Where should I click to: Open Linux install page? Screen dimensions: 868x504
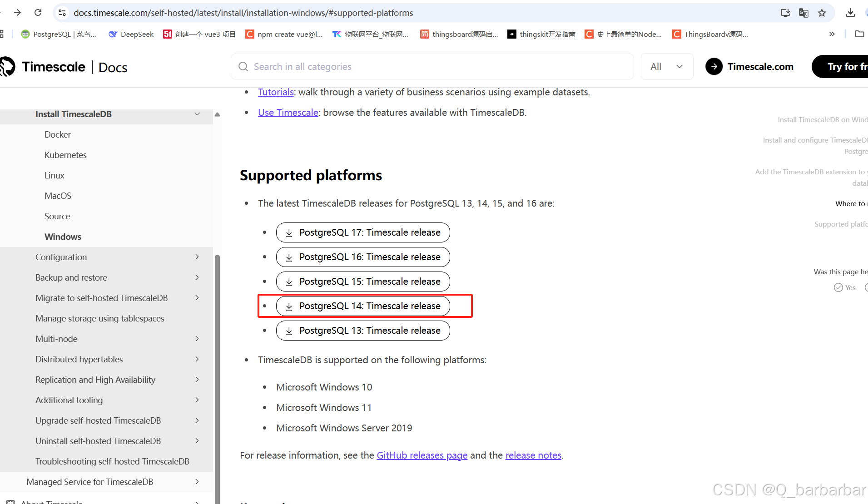pos(55,175)
